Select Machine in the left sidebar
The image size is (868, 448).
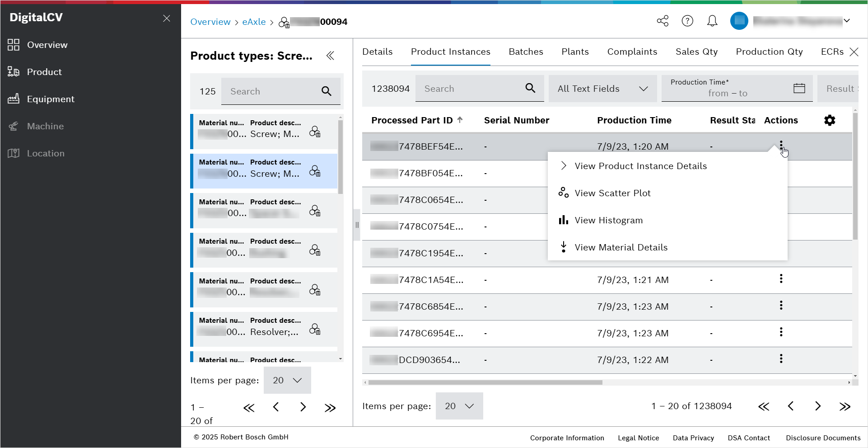point(45,126)
